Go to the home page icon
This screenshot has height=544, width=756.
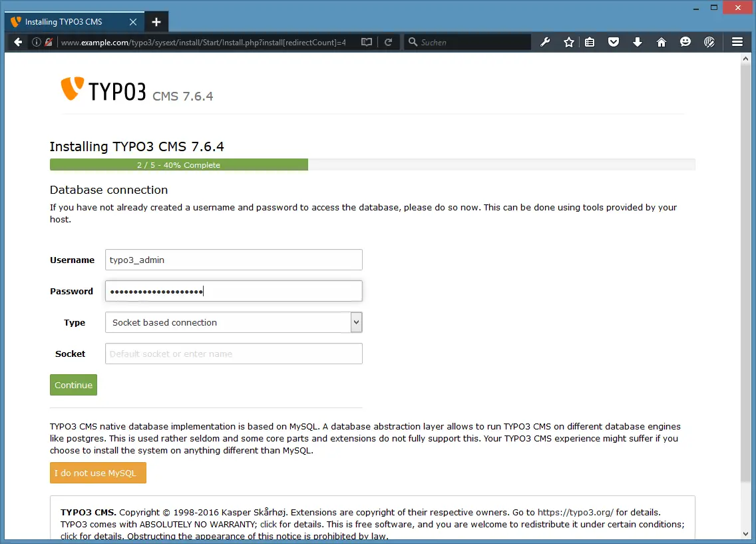click(x=661, y=42)
